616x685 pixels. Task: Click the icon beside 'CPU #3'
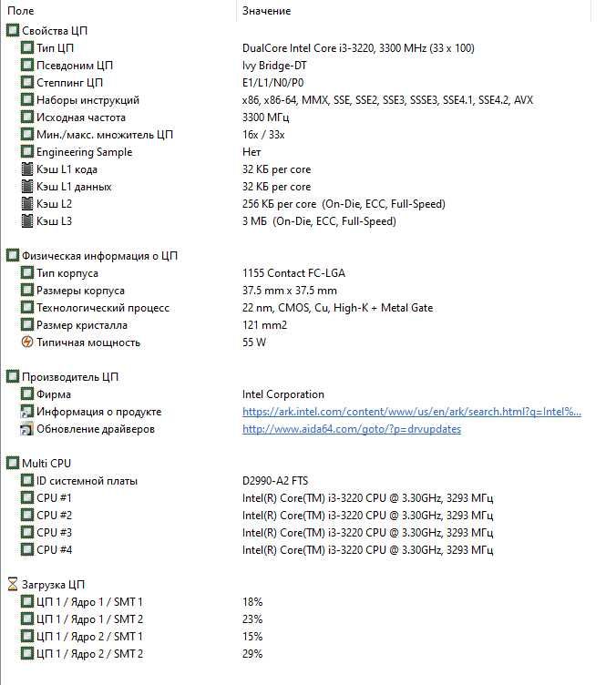pos(27,533)
